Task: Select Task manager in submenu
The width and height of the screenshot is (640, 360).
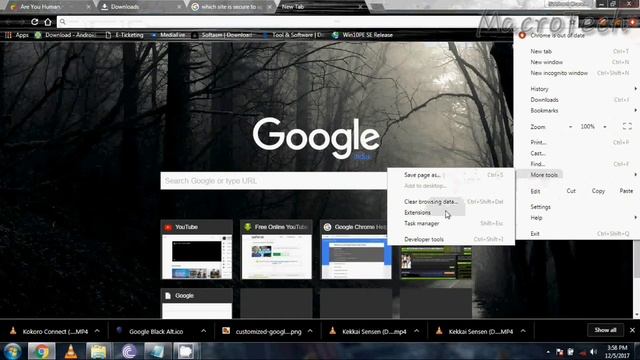Action: click(x=451, y=224)
